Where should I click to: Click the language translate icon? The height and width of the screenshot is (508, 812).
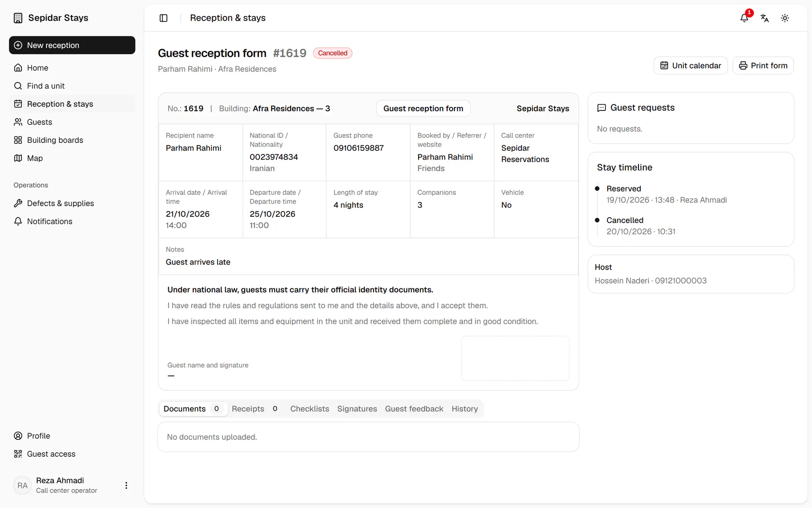coord(765,18)
